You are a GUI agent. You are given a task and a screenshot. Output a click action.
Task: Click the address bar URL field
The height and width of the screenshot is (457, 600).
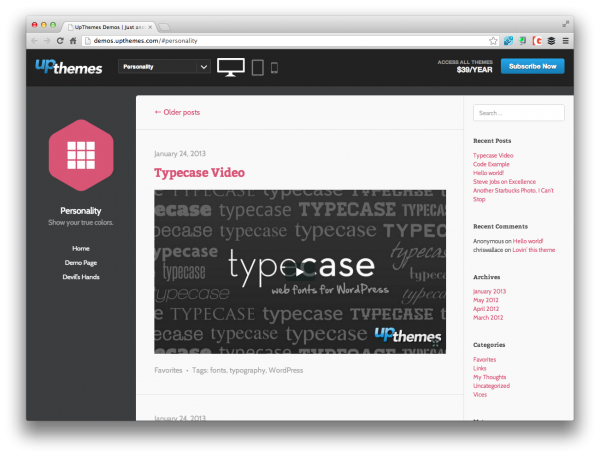pos(285,41)
